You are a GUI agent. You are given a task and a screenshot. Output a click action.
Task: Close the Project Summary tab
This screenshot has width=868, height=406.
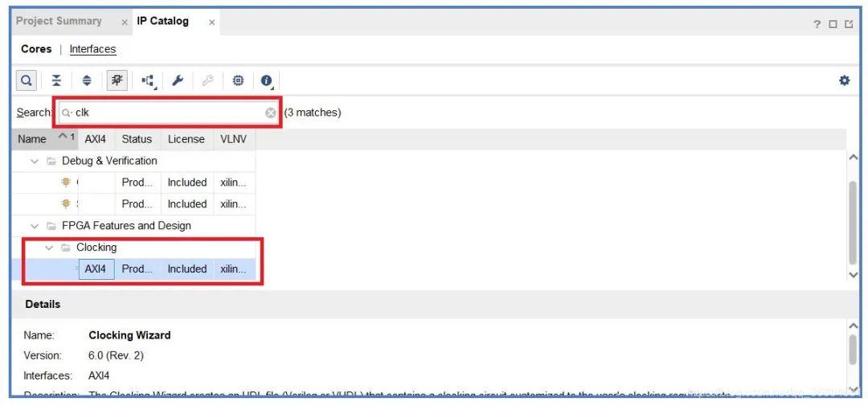point(124,23)
